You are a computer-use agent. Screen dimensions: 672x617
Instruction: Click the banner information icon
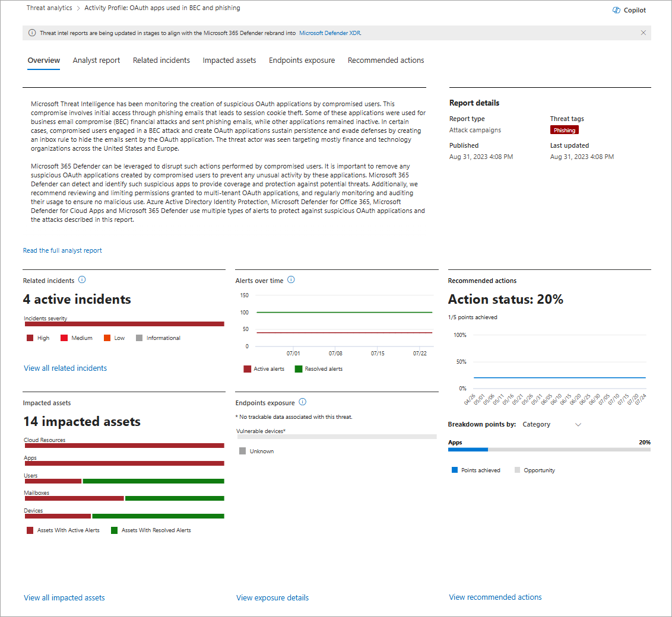point(32,33)
